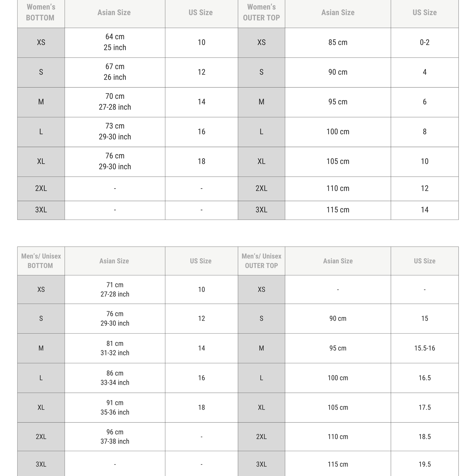Click the men's outer top 110 cm cell

[338, 437]
